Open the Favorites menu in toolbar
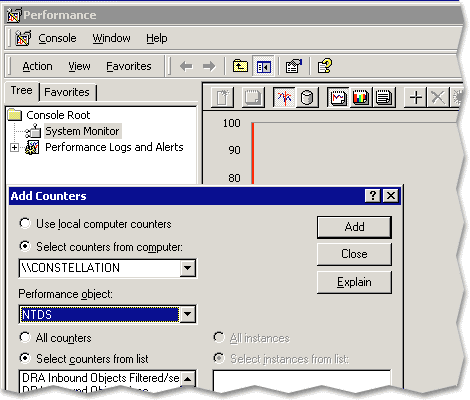 point(129,66)
